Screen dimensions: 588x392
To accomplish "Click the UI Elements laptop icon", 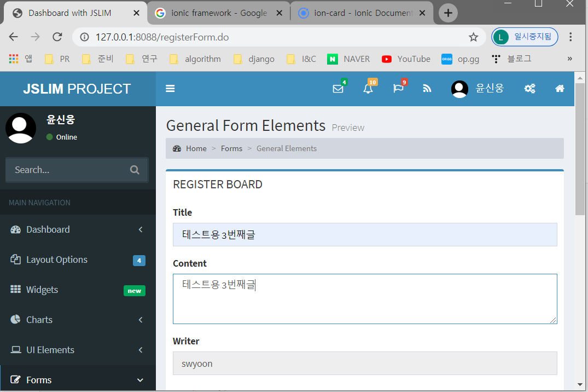I will (x=16, y=350).
